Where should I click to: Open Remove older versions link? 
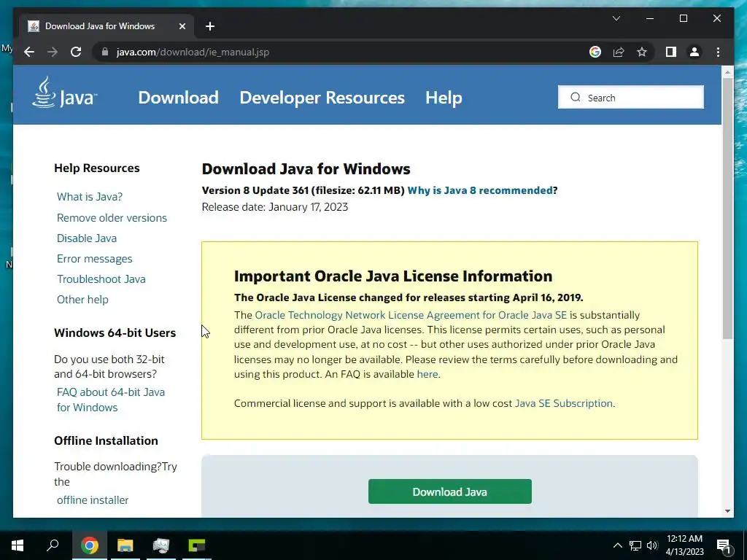point(112,217)
